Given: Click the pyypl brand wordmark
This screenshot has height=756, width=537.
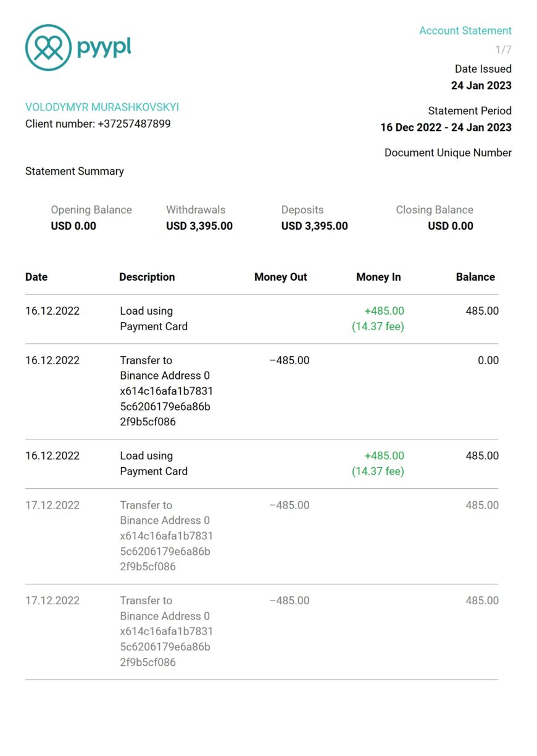Looking at the screenshot, I should [104, 48].
